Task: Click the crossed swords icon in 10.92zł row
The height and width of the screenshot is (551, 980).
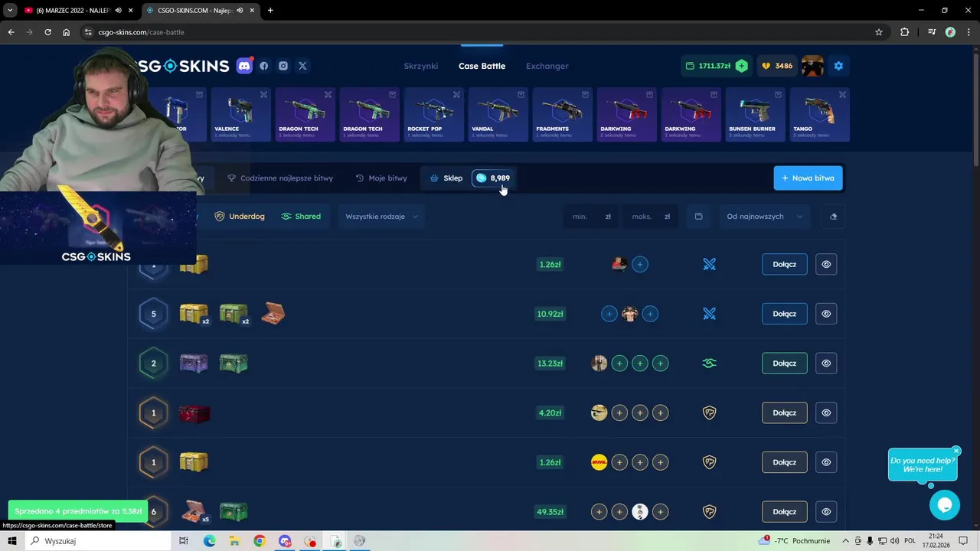Action: coord(710,314)
